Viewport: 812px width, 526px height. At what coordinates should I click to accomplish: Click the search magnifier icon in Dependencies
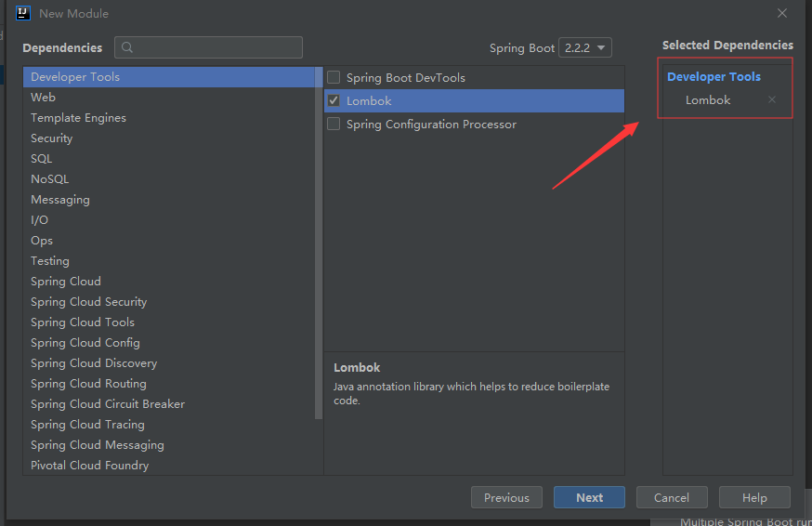point(127,47)
